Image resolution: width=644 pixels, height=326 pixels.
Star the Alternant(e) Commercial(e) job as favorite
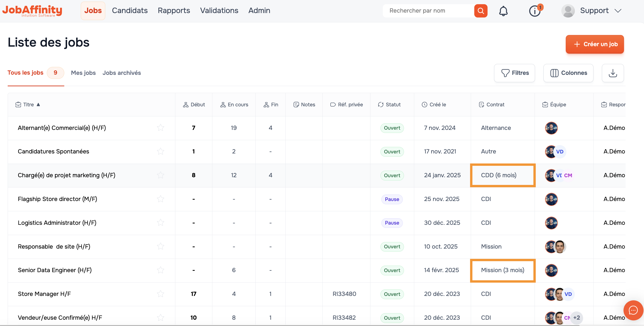(160, 128)
